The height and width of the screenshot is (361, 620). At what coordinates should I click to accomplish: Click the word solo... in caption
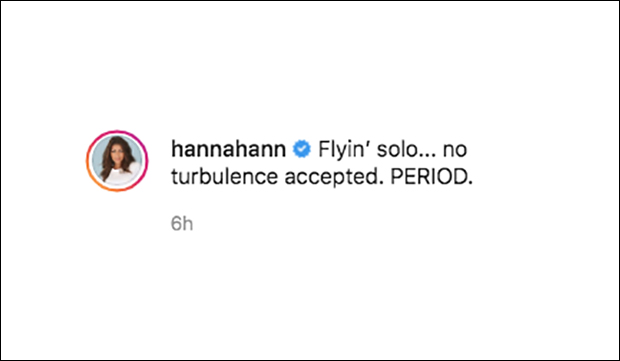pos(406,149)
